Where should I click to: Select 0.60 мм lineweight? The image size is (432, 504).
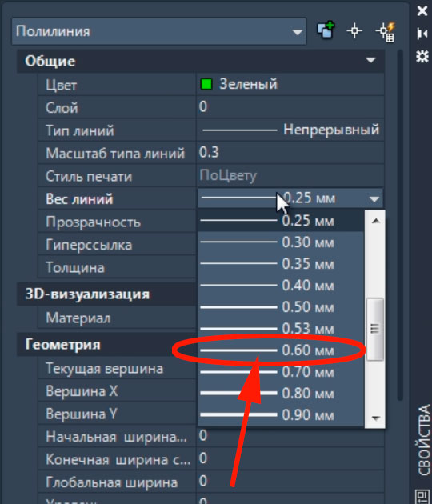[x=281, y=350]
